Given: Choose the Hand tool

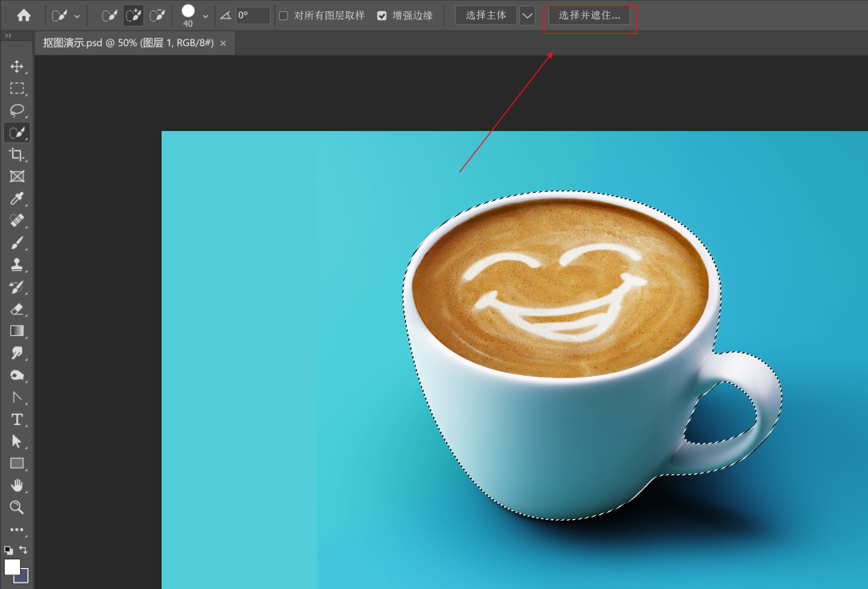Looking at the screenshot, I should (16, 485).
